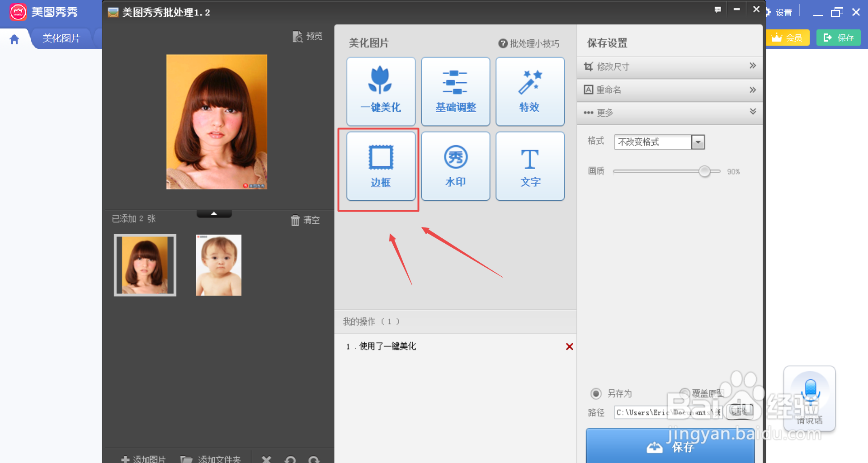868x463 pixels.
Task: Open the 特效 effects tool
Action: click(x=530, y=91)
